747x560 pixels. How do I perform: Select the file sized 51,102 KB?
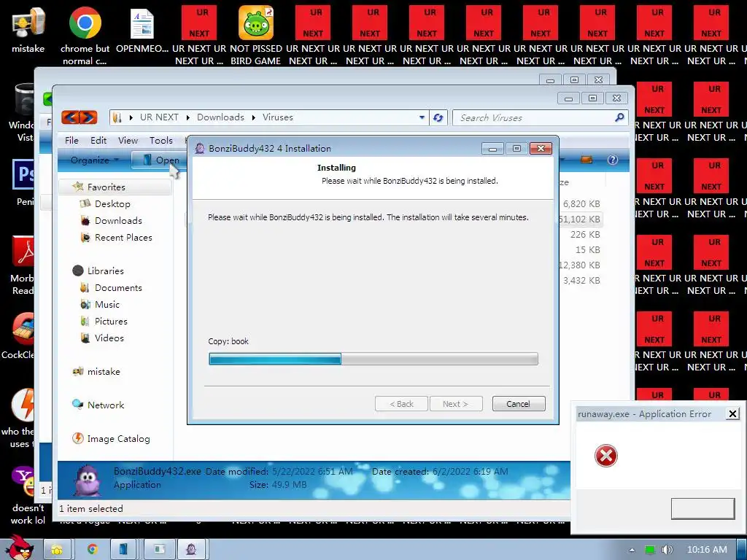pos(579,219)
